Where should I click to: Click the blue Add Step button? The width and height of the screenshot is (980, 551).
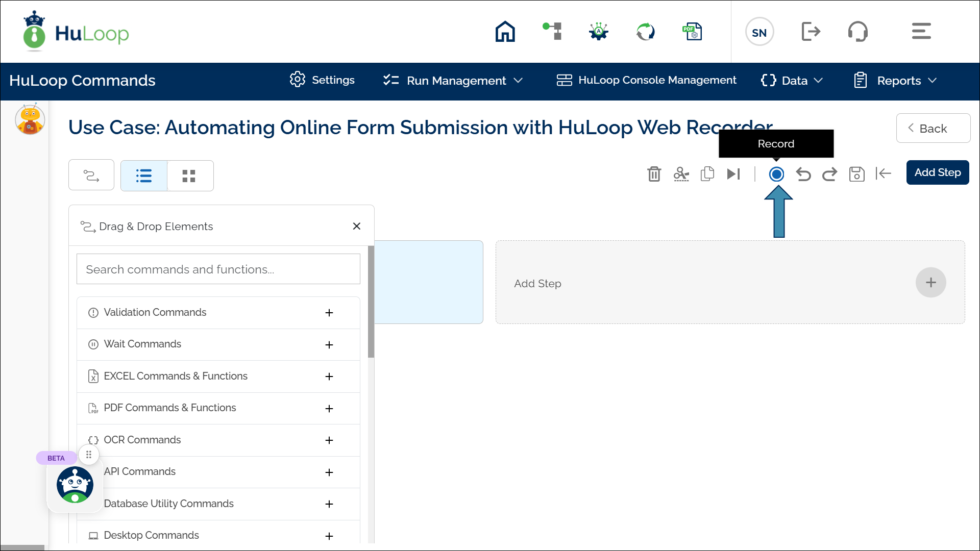click(x=937, y=172)
